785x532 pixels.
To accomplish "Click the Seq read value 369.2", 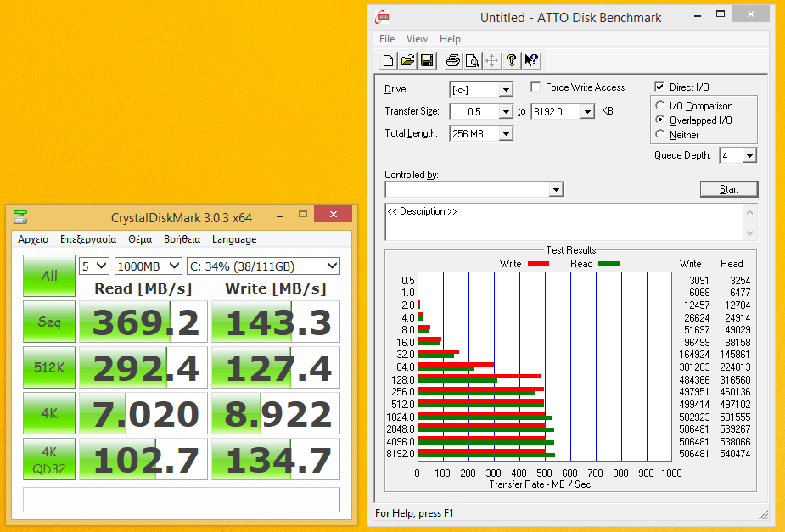I will point(143,322).
